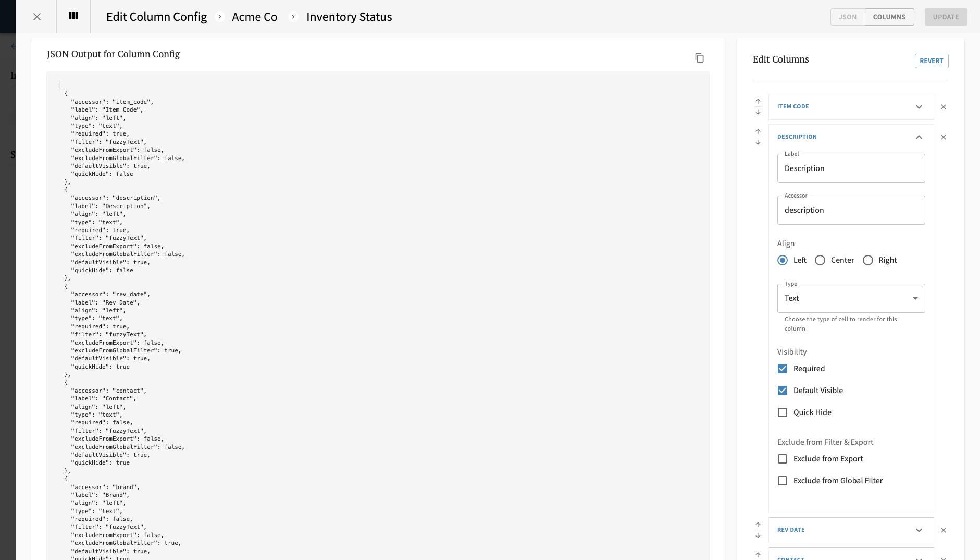Screen dimensions: 980x560
Task: Close the Edit Column Config screen
Action: [36, 16]
